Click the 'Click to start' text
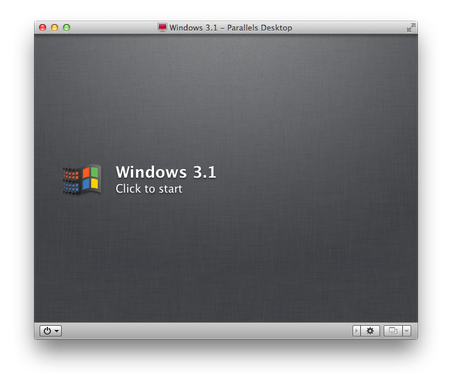Screen dimensions: 452x387 [149, 189]
